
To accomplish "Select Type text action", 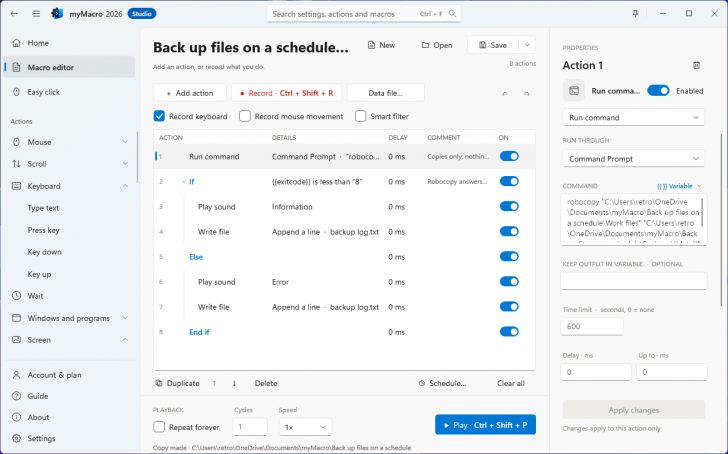I will pyautogui.click(x=43, y=208).
